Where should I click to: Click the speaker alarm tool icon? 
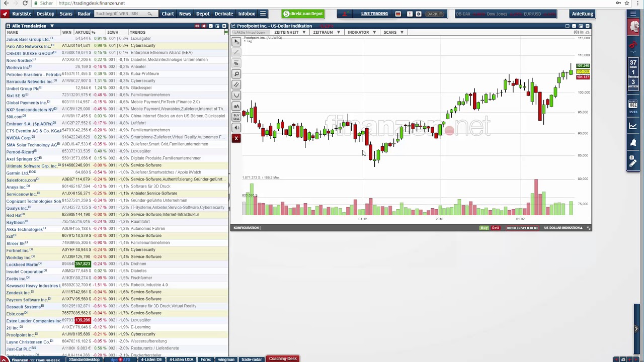click(236, 127)
